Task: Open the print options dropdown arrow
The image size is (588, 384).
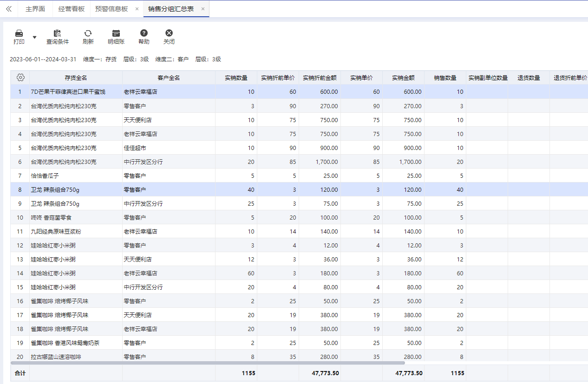Action: coord(34,37)
